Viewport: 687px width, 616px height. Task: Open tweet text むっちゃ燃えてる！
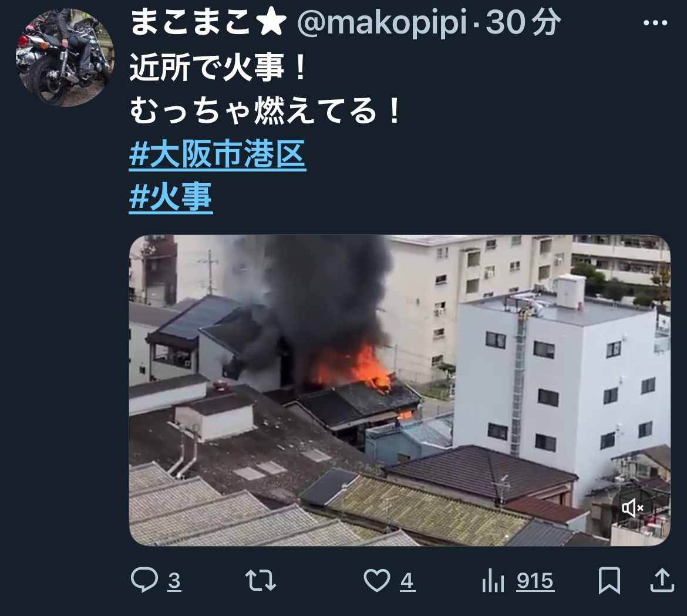(x=266, y=112)
